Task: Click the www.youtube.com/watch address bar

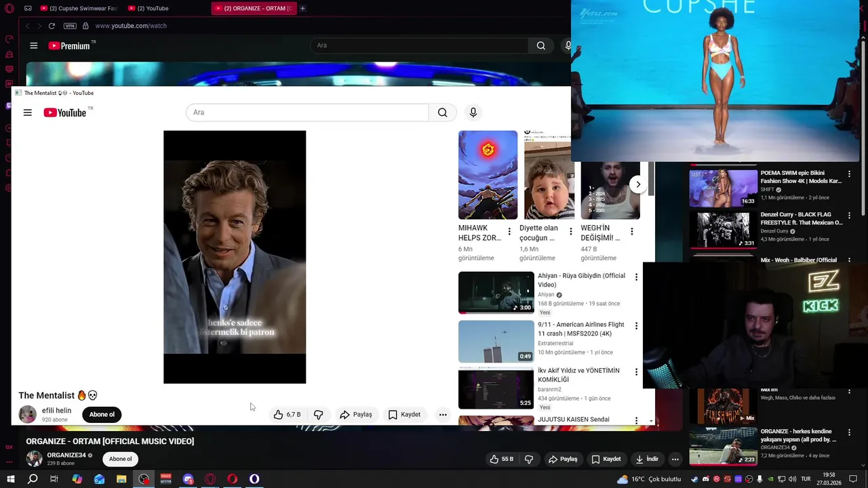Action: tap(131, 26)
